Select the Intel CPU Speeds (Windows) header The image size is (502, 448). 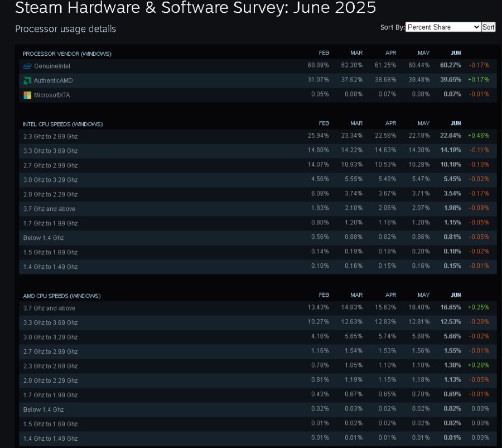[x=62, y=124]
